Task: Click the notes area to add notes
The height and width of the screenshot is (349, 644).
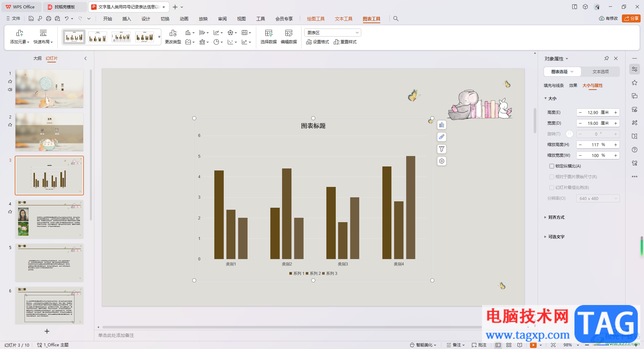Action: [116, 335]
